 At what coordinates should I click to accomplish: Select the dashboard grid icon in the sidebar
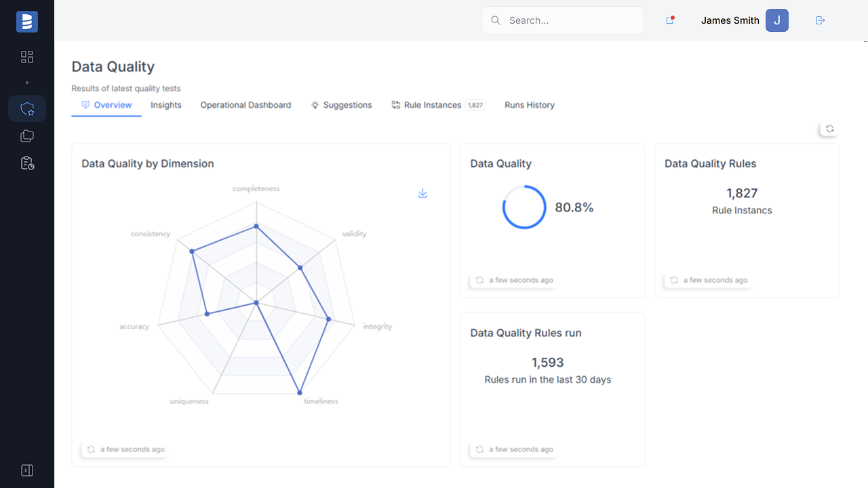27,57
